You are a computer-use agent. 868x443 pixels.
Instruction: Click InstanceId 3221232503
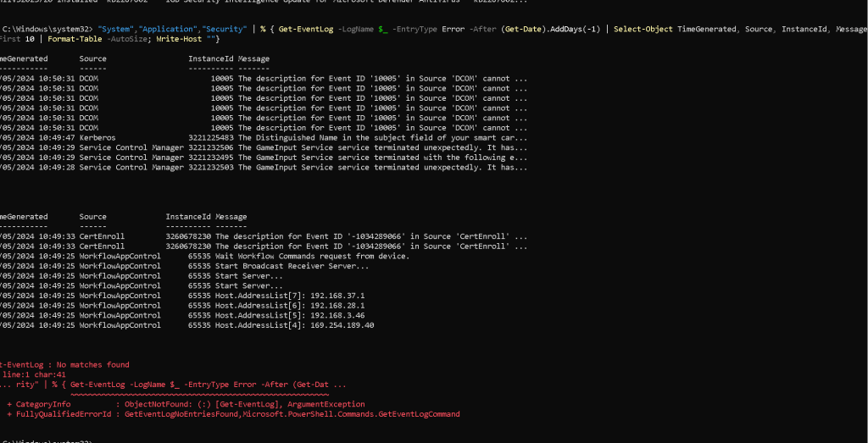[x=210, y=168]
